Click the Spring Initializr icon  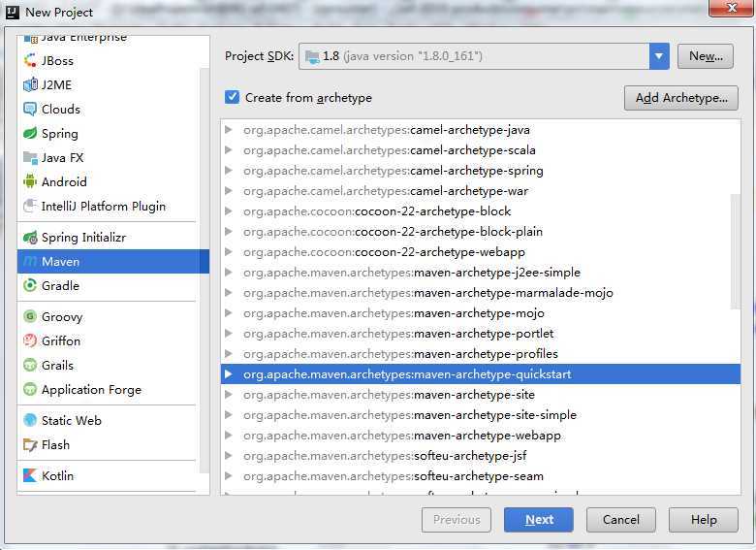point(30,238)
